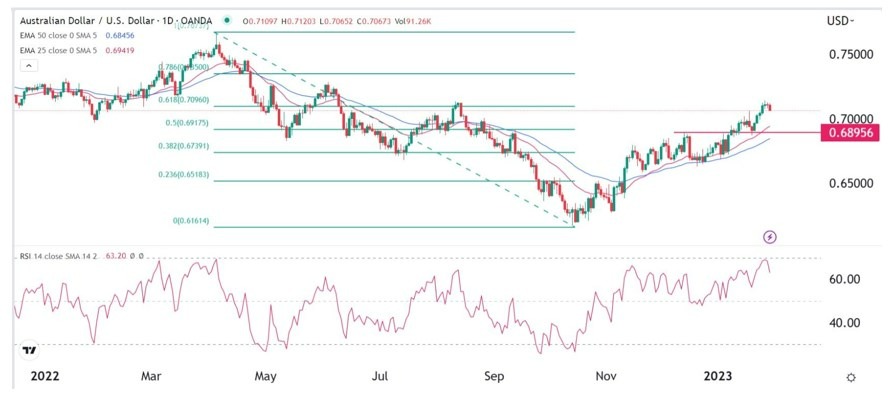Collapse the indicator legend with chevron button

pos(29,65)
